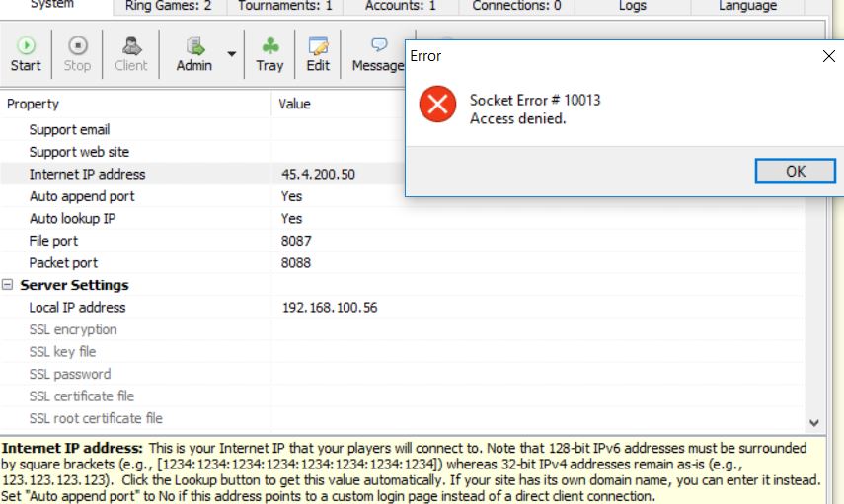This screenshot has height=504, width=844.
Task: Open the Client toolbar icon
Action: click(x=131, y=46)
